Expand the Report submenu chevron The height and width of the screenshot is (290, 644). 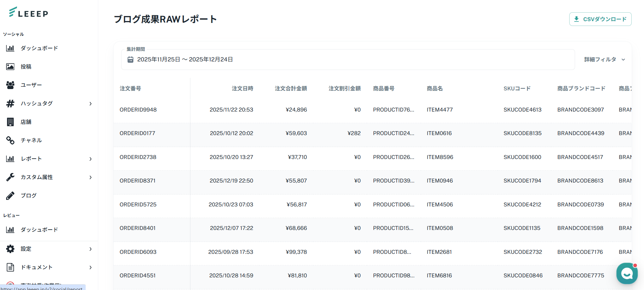[x=90, y=159]
